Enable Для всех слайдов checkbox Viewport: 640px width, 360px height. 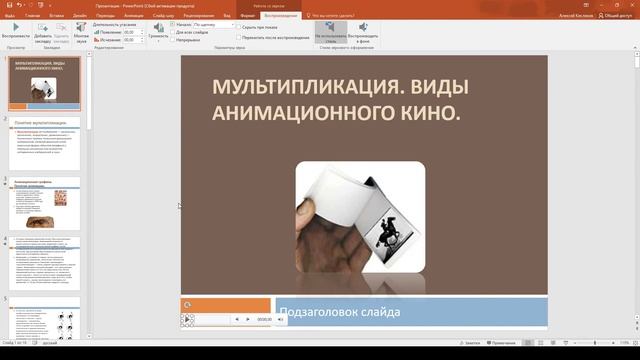point(172,32)
